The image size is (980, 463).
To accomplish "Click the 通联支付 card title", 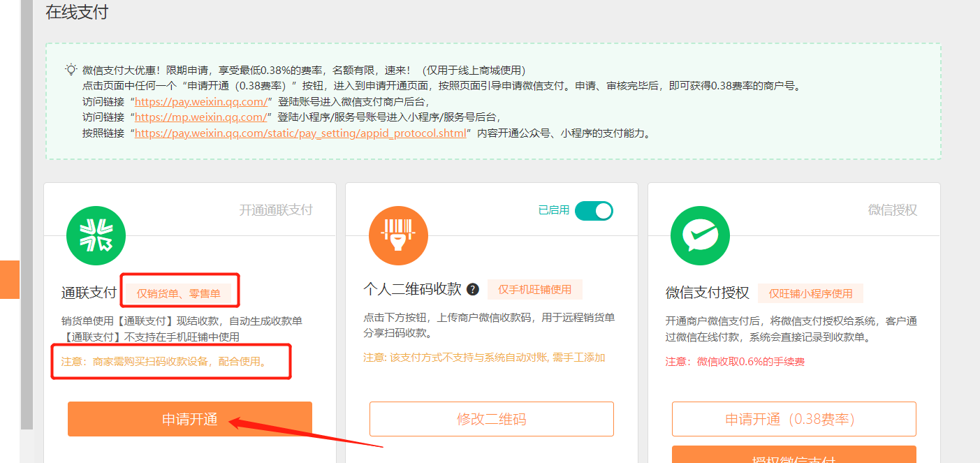I will (x=89, y=293).
